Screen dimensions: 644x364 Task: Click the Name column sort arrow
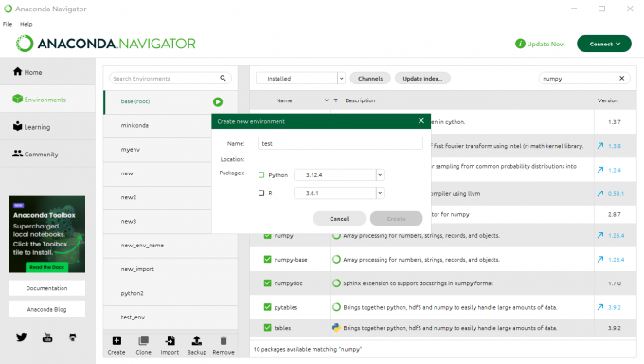[x=326, y=100]
